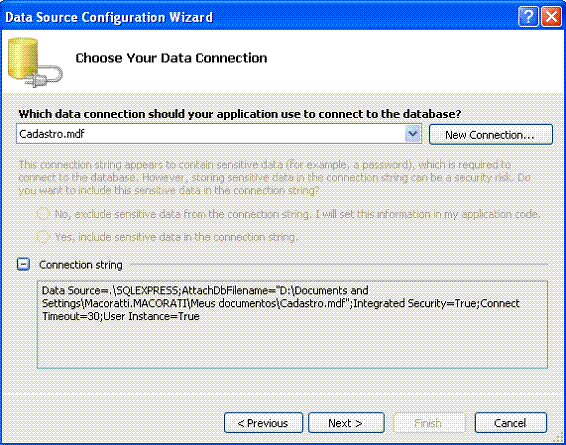The height and width of the screenshot is (445, 566).
Task: Go back with the Previous button
Action: tap(263, 423)
